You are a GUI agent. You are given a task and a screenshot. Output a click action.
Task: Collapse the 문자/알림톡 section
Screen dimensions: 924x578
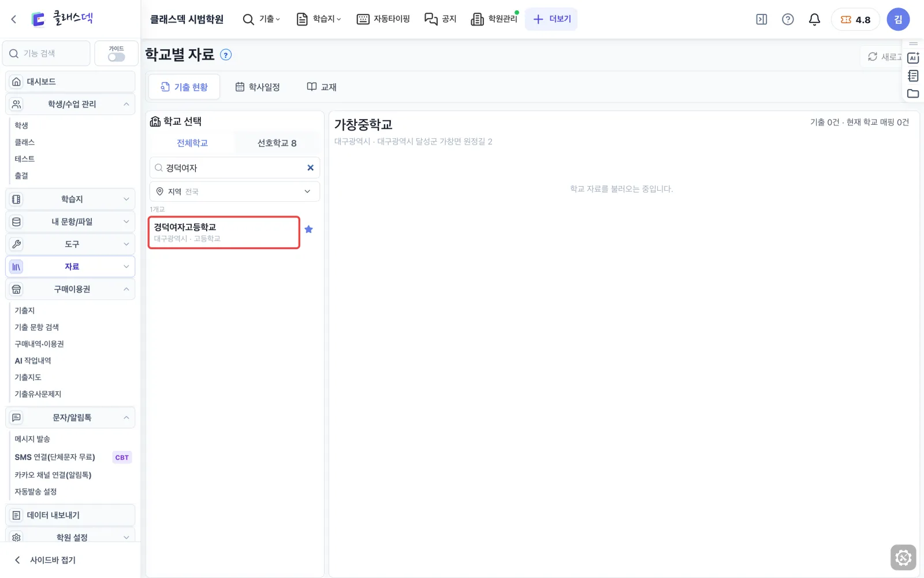pyautogui.click(x=70, y=417)
